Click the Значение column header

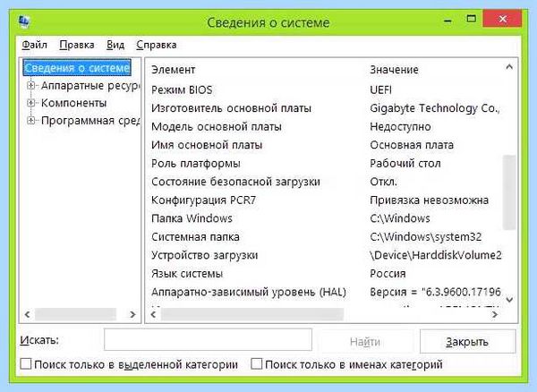(394, 70)
